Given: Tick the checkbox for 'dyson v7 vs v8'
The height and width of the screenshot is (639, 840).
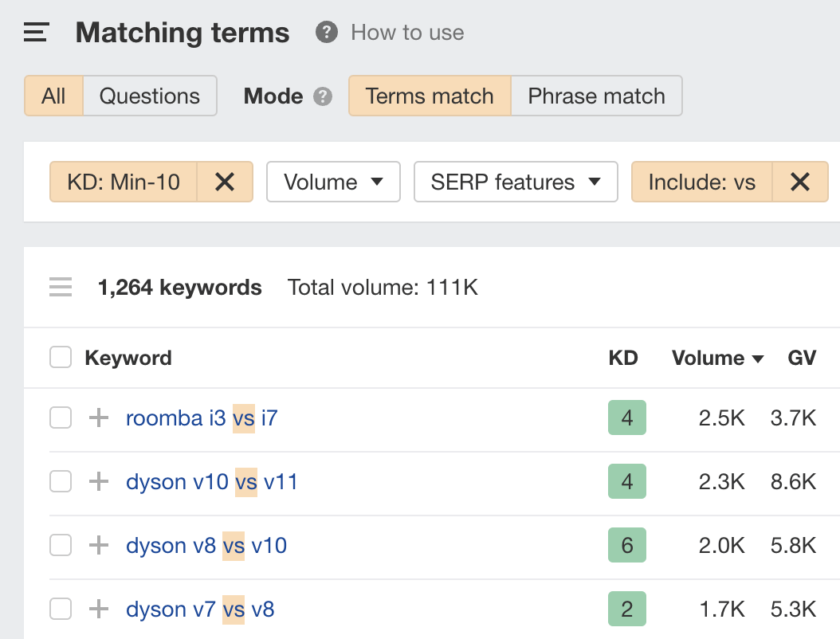Looking at the screenshot, I should 61,609.
